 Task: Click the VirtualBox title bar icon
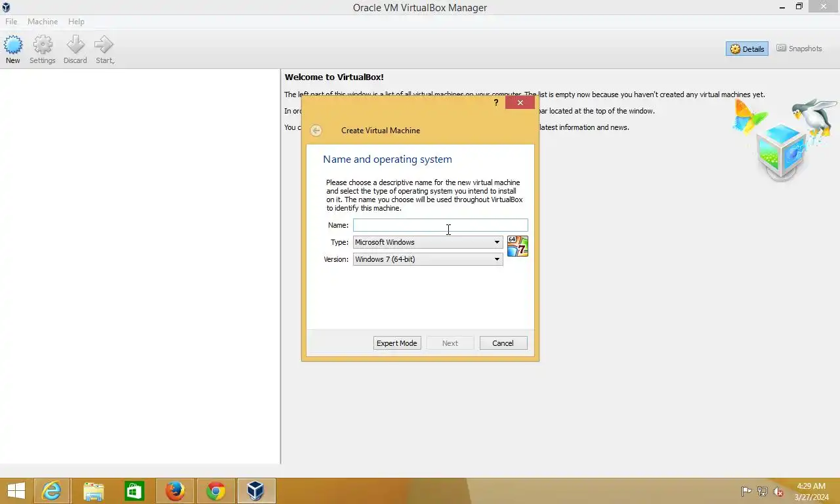[x=6, y=7]
